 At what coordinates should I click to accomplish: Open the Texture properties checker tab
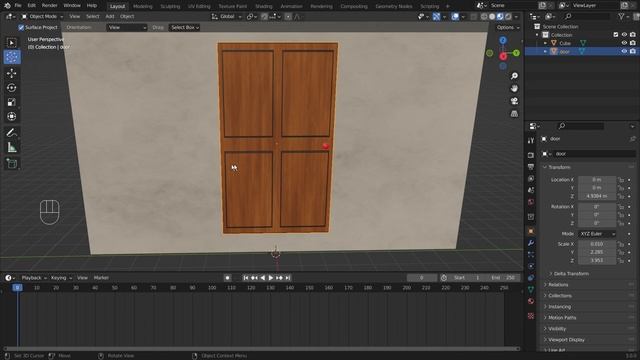[x=531, y=316]
